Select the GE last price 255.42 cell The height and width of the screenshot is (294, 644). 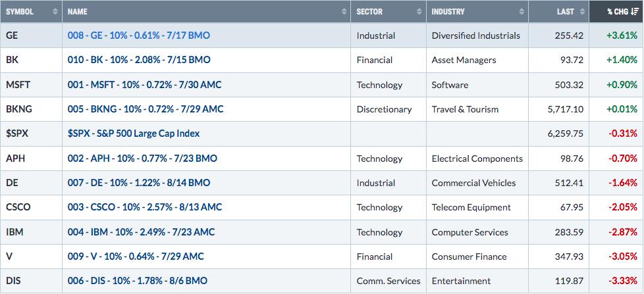click(x=558, y=36)
